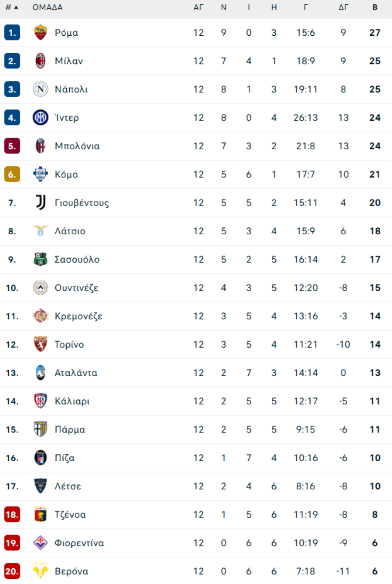Screen dimensions: 392x584
Task: Sort table by the # rank column
Action: click(12, 7)
